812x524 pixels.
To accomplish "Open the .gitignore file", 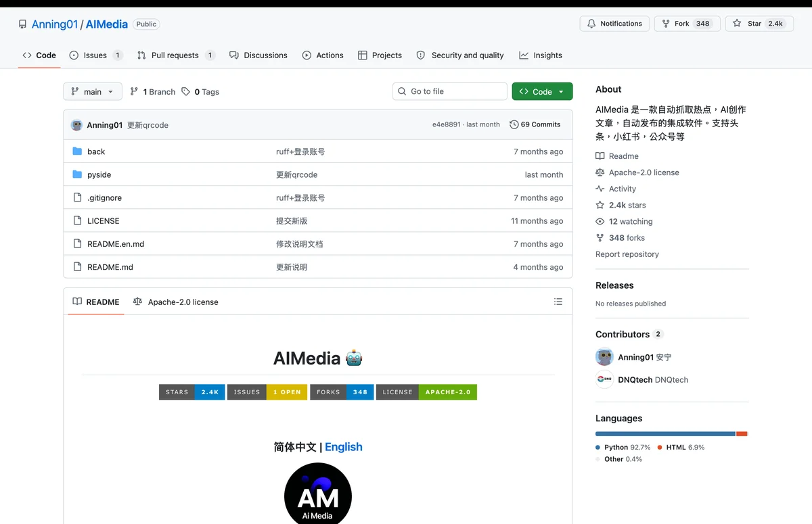I will click(104, 198).
